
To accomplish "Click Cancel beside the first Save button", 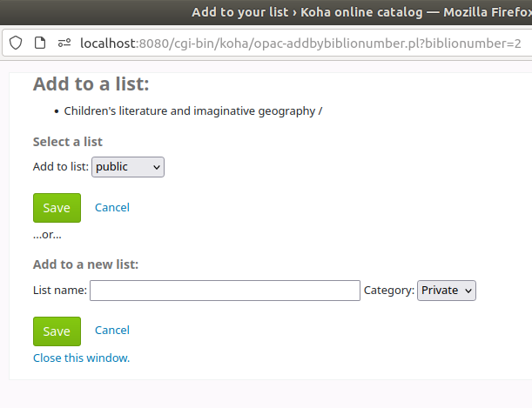I will pyautogui.click(x=111, y=207).
